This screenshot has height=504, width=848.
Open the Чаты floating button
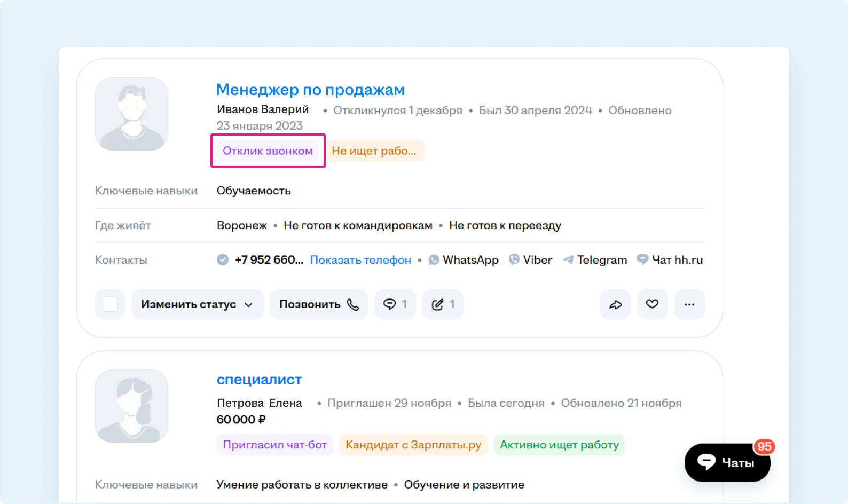tap(727, 462)
